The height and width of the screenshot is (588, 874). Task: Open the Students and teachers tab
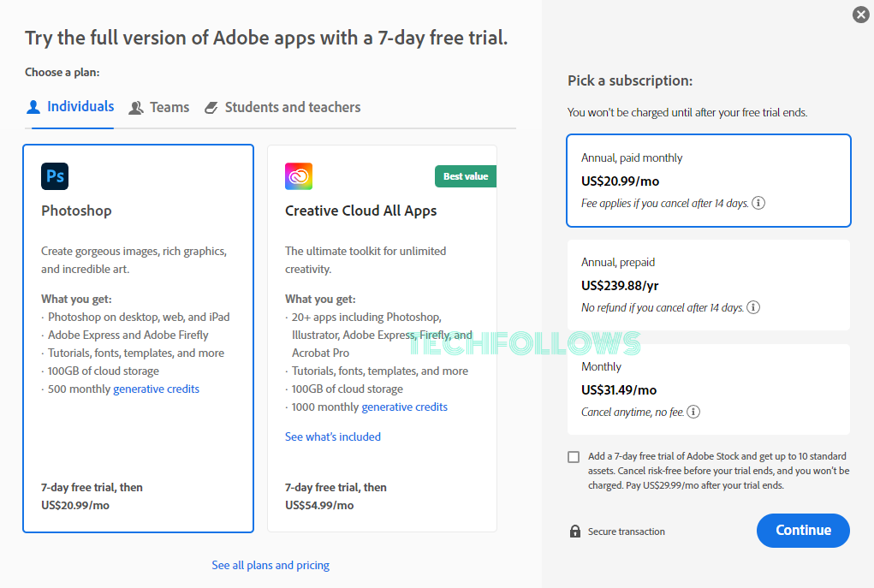[282, 108]
